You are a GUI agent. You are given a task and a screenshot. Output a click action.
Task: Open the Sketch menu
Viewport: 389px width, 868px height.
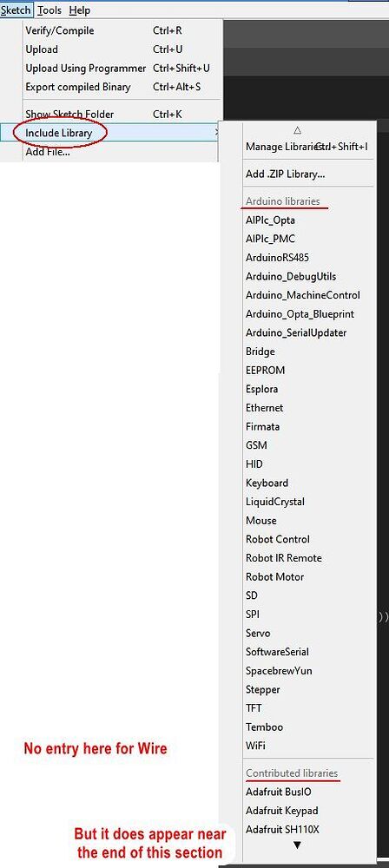pyautogui.click(x=16, y=10)
